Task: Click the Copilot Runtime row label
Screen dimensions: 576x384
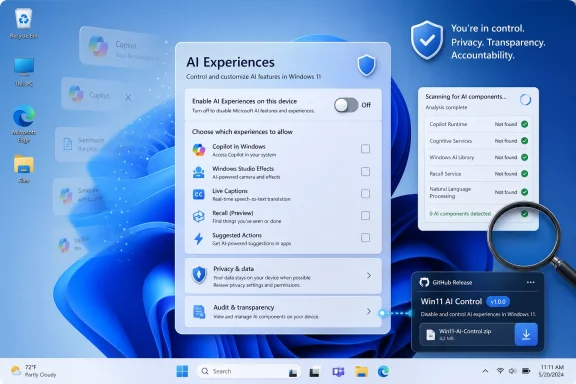Action: [448, 124]
